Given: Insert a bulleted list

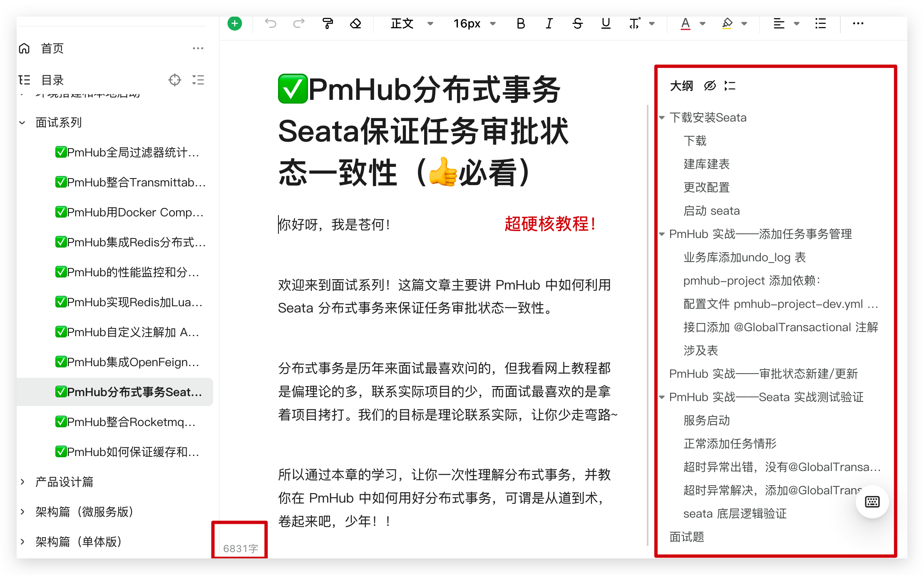Looking at the screenshot, I should [820, 23].
